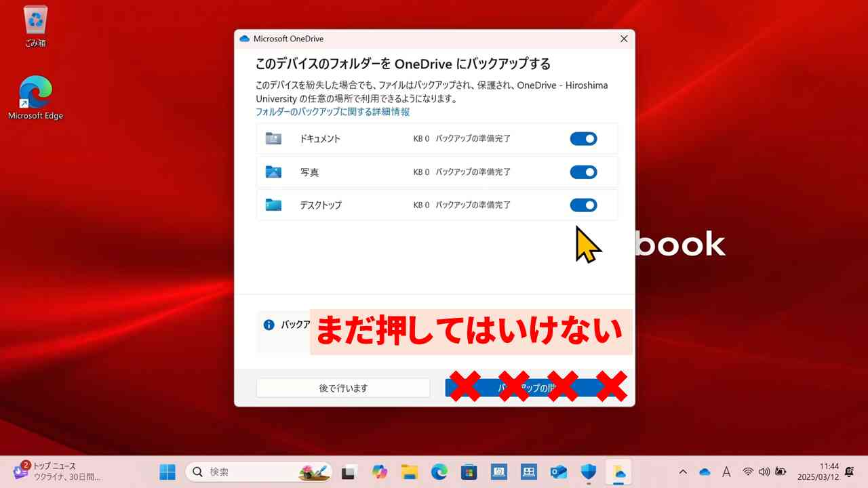The width and height of the screenshot is (868, 488).
Task: Open Outlook from the taskbar
Action: 558,472
